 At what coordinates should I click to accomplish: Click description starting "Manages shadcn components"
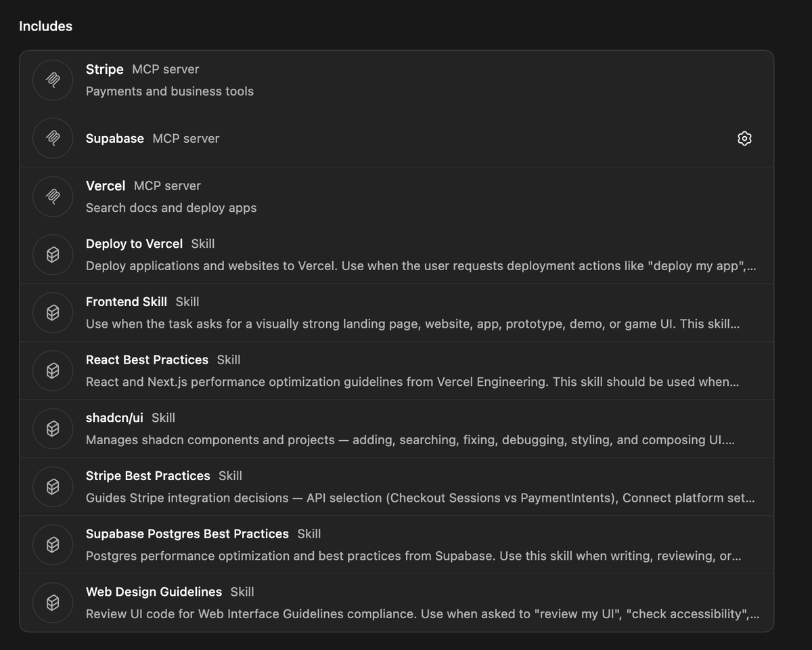point(410,440)
